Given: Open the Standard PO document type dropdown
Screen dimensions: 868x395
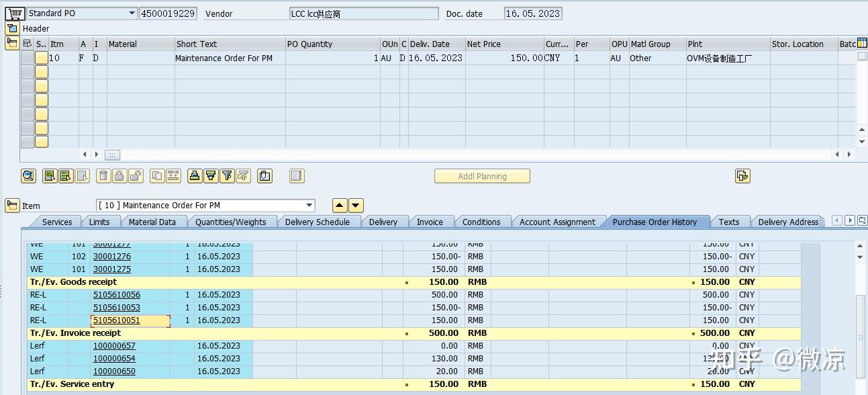Looking at the screenshot, I should 132,13.
